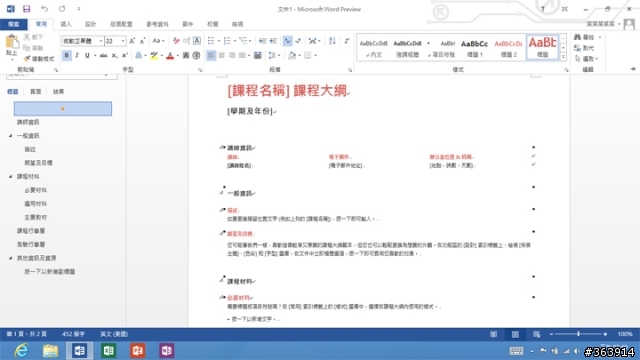
Task: Toggle superscript formatting
Action: pos(125,56)
